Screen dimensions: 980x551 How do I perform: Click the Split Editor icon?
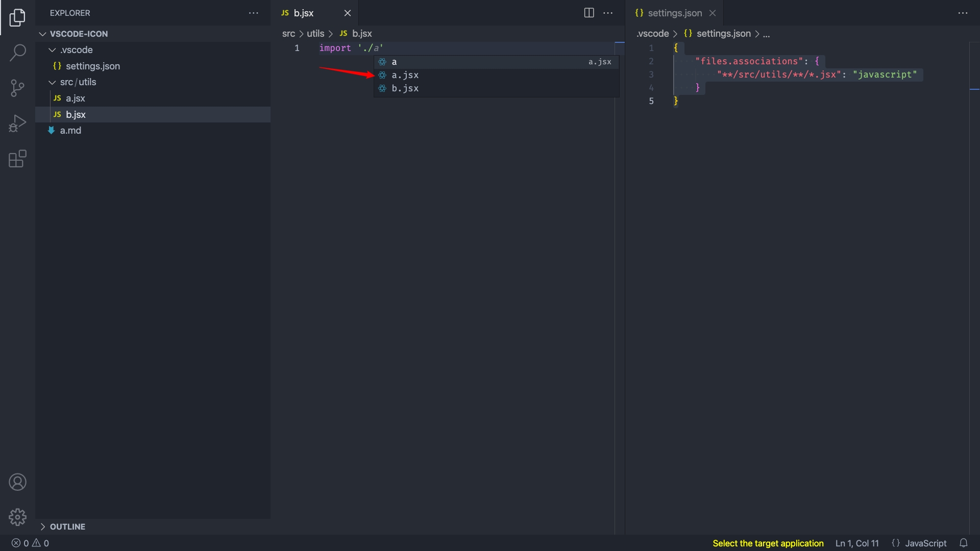[589, 13]
